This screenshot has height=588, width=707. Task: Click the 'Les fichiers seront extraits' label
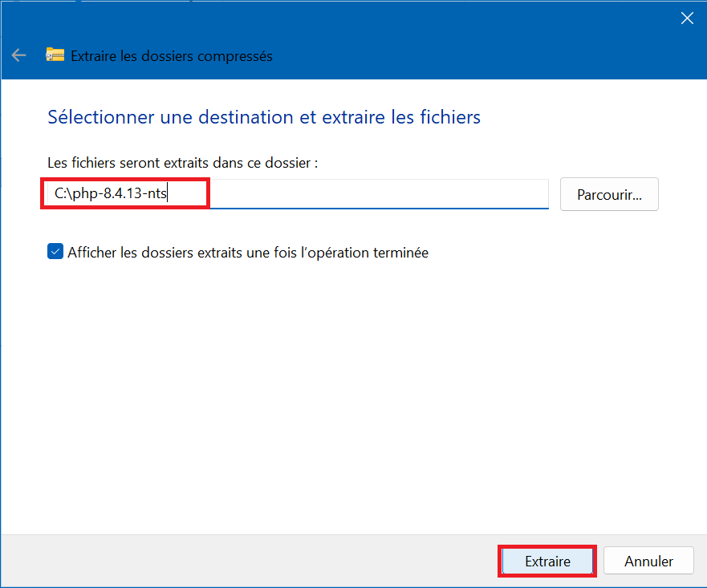point(183,162)
